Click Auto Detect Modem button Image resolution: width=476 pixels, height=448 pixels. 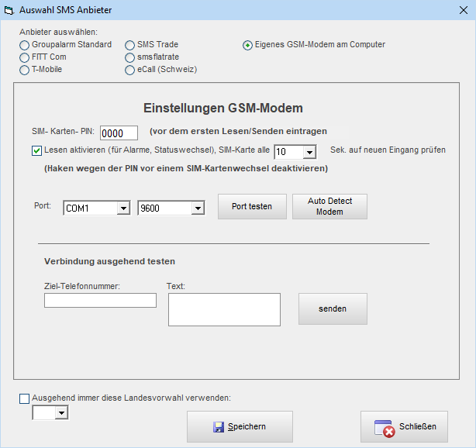(329, 207)
